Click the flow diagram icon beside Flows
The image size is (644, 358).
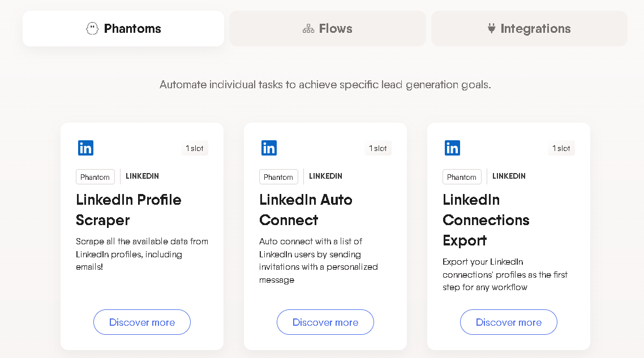[x=308, y=28]
